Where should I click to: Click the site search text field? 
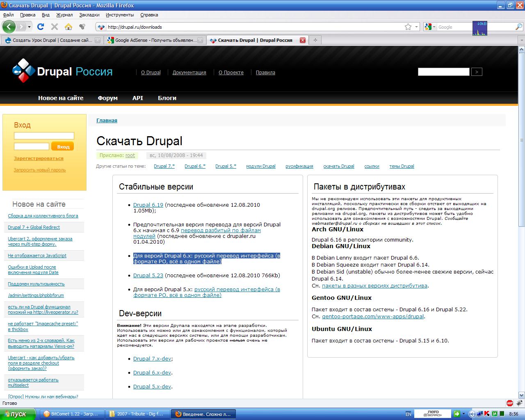pyautogui.click(x=443, y=72)
